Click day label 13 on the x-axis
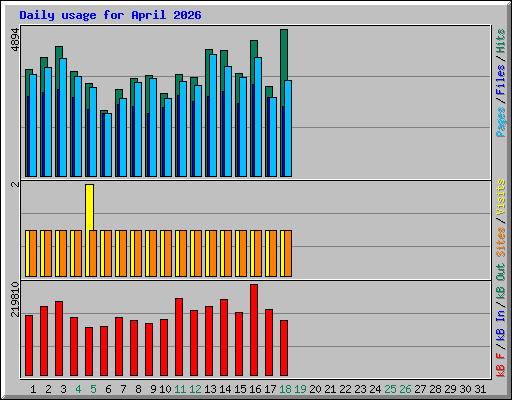512x400 pixels. tap(210, 389)
